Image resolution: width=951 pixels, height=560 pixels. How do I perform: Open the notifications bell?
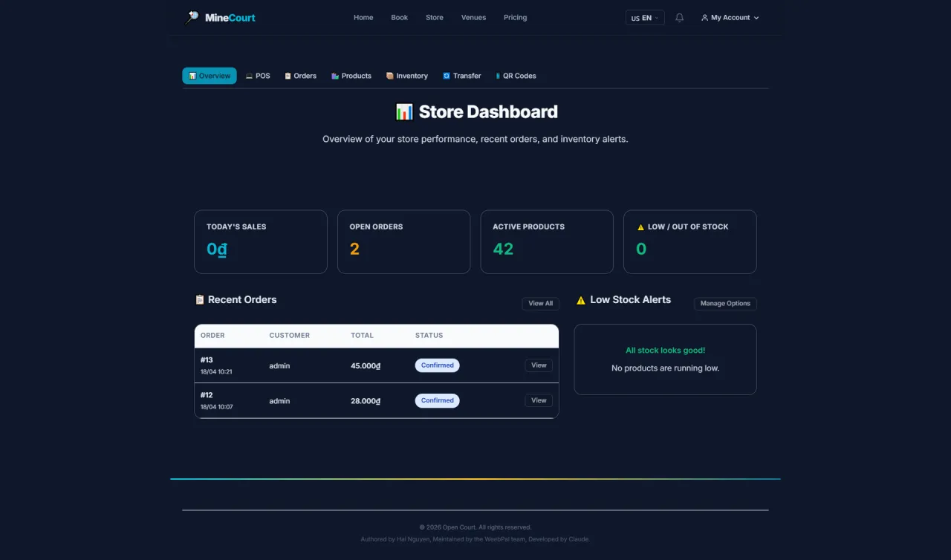point(679,18)
